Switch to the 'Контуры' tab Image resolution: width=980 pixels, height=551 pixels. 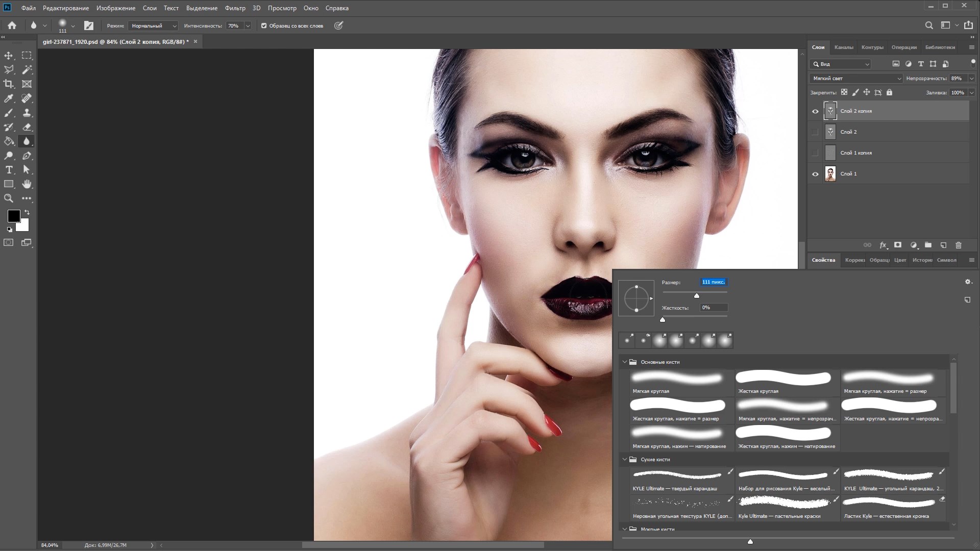pyautogui.click(x=872, y=47)
